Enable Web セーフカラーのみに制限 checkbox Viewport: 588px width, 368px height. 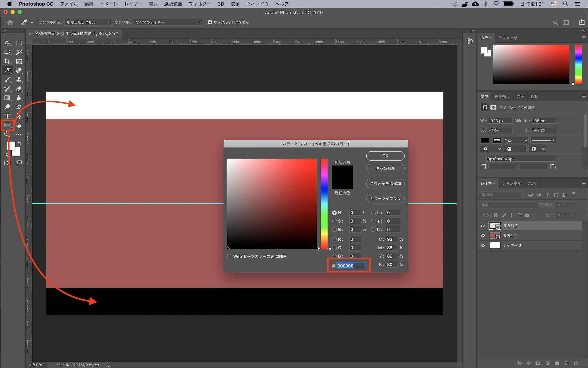229,256
